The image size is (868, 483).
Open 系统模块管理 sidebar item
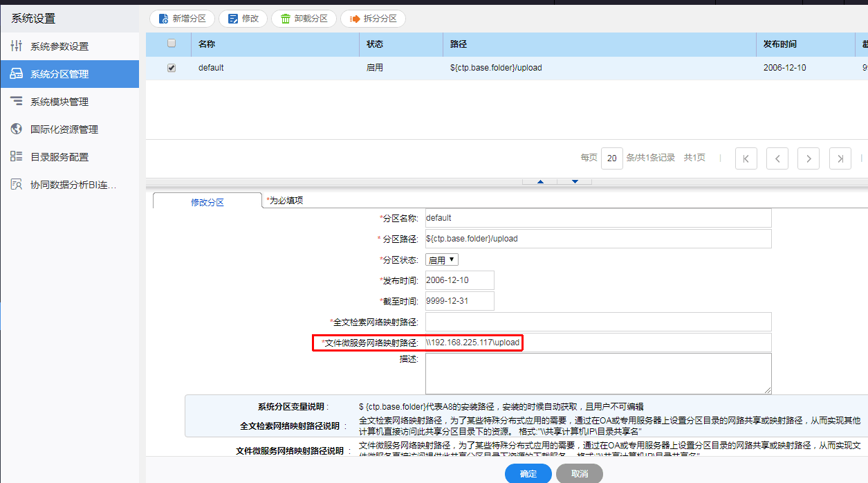[59, 102]
